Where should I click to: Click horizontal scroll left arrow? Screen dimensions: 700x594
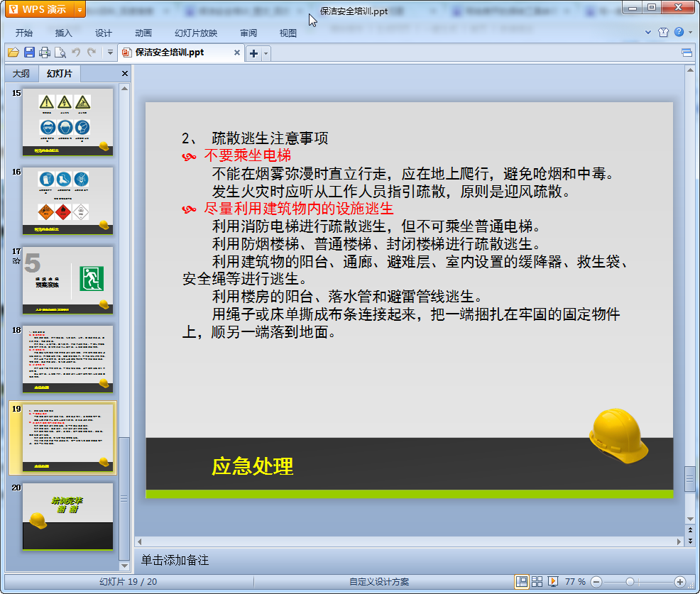140,541
